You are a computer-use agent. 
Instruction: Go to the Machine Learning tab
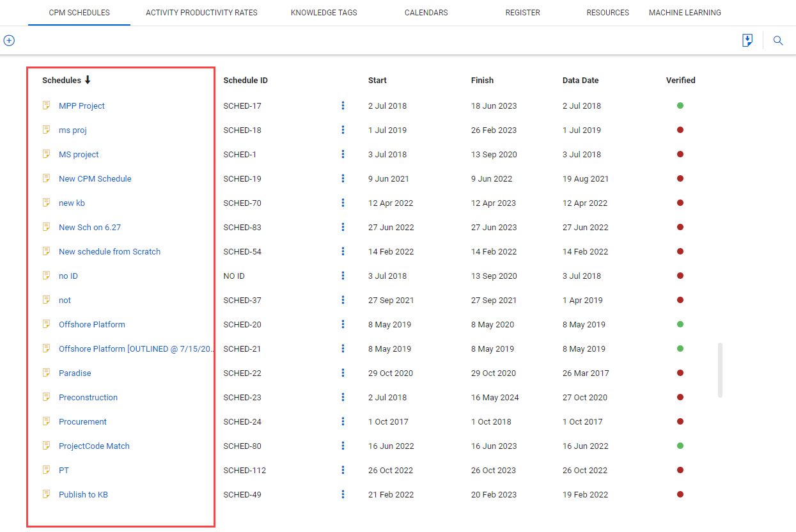(x=685, y=13)
